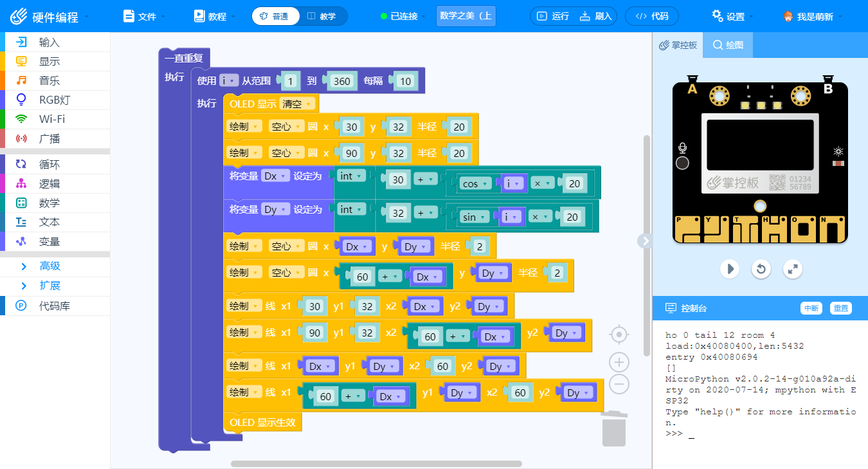Click the OLED 显示生效 block
The height and width of the screenshot is (469, 868).
click(262, 423)
